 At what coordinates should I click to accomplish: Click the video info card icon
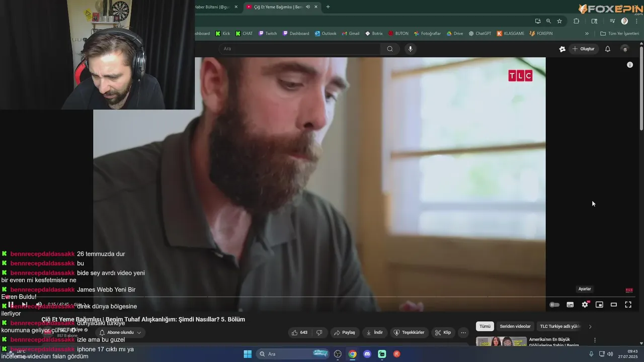point(630,65)
